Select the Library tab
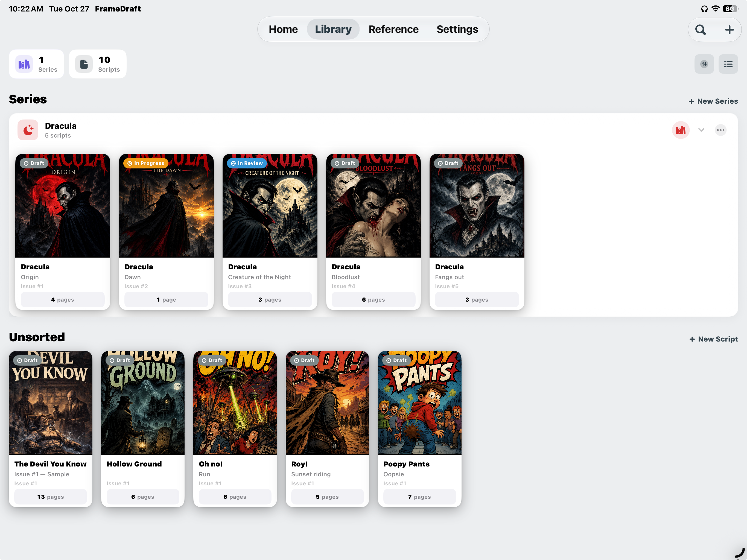Image resolution: width=747 pixels, height=560 pixels. pos(333,29)
